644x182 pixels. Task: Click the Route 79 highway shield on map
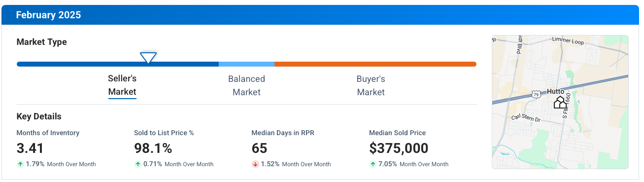pyautogui.click(x=536, y=94)
